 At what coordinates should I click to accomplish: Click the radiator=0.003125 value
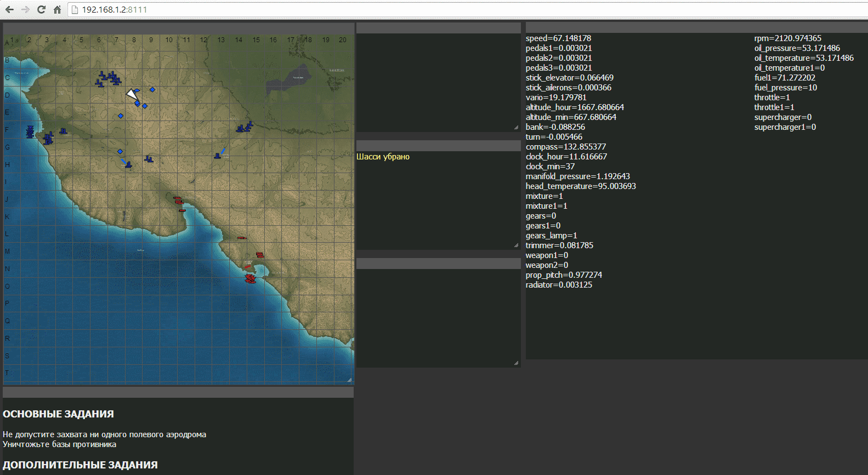[x=559, y=285]
